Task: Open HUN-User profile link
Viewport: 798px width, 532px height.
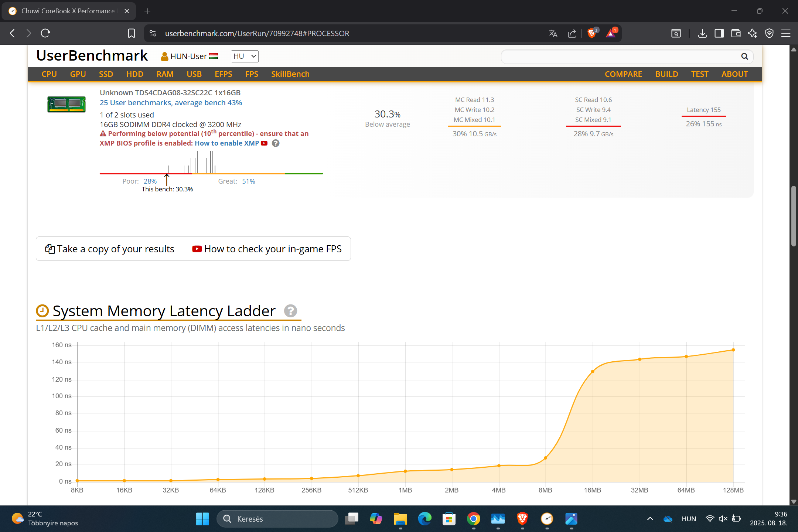Action: click(189, 56)
